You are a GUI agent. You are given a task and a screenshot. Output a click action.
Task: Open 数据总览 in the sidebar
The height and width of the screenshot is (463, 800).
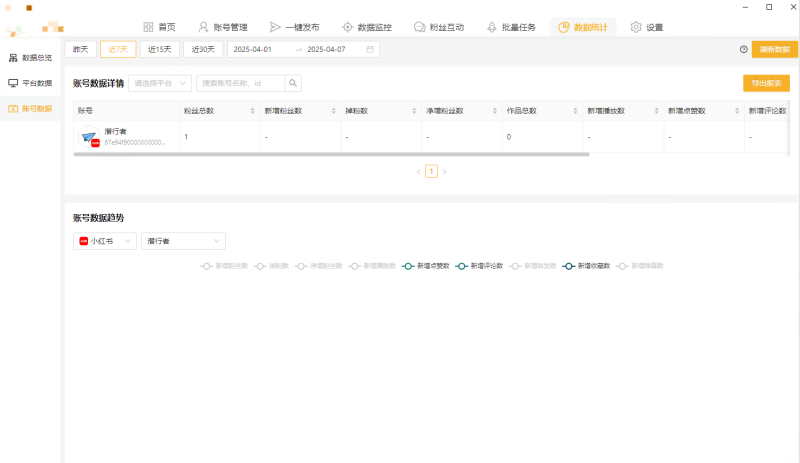tap(30, 58)
